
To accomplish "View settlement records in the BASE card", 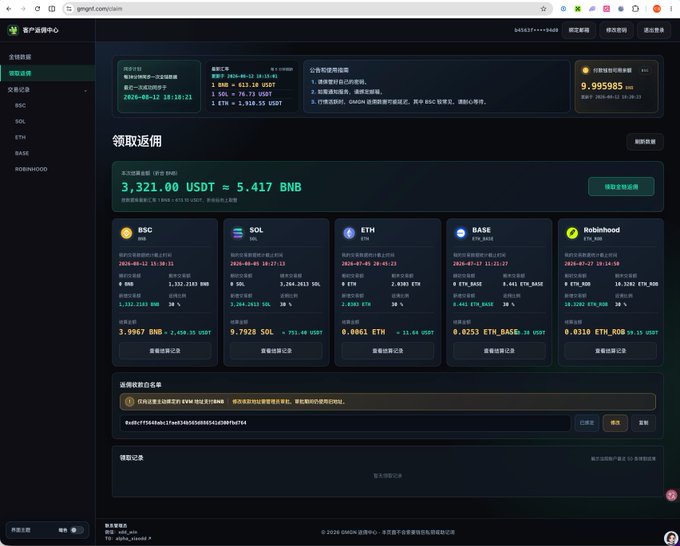I will [499, 351].
